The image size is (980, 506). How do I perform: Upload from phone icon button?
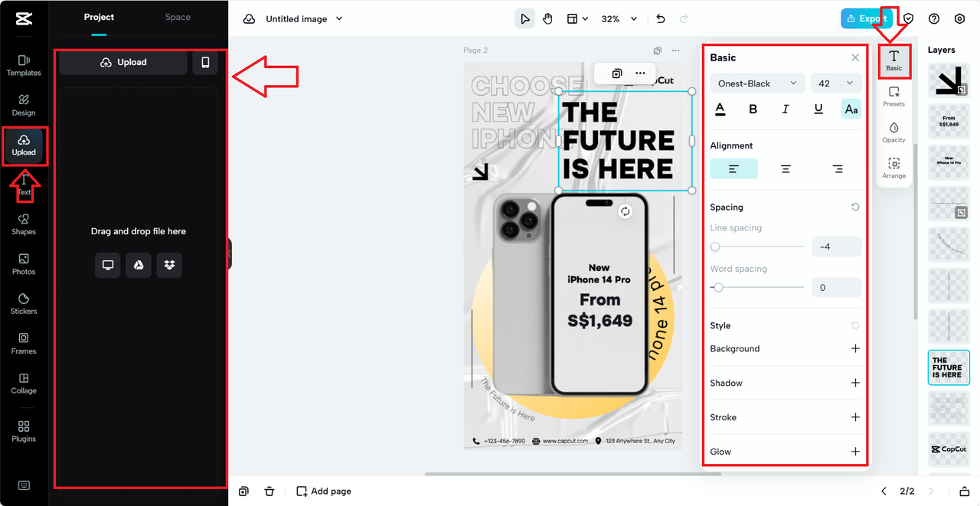pyautogui.click(x=205, y=63)
